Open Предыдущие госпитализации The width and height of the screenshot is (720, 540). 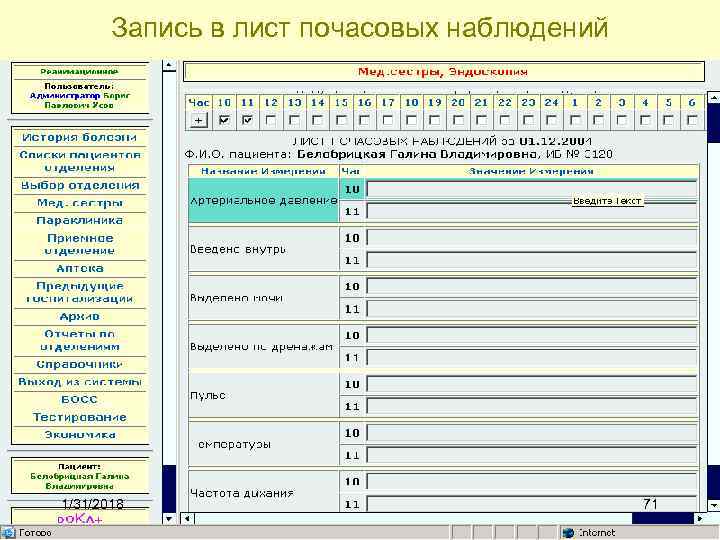[x=80, y=292]
